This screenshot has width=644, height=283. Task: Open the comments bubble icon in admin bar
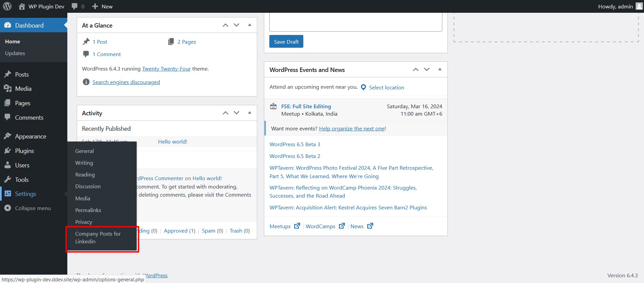pos(75,6)
